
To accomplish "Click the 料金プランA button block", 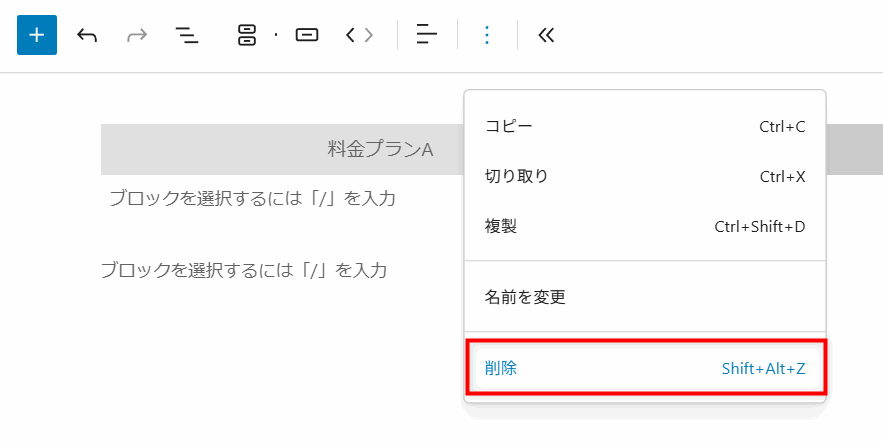I will [x=380, y=149].
